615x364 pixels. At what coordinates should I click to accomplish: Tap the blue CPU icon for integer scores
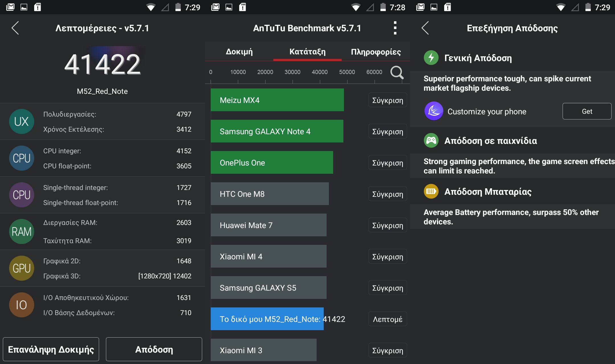(22, 158)
